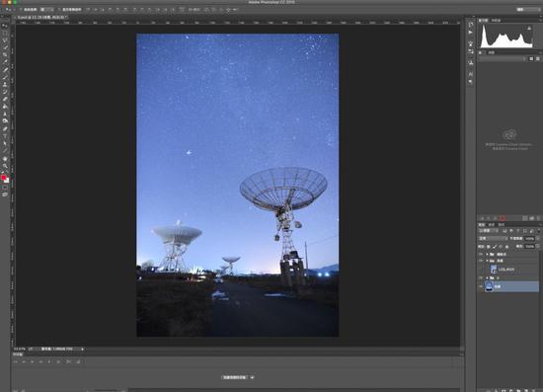543x392 pixels.
Task: Open the Actions panel play icon
Action: click(x=470, y=33)
